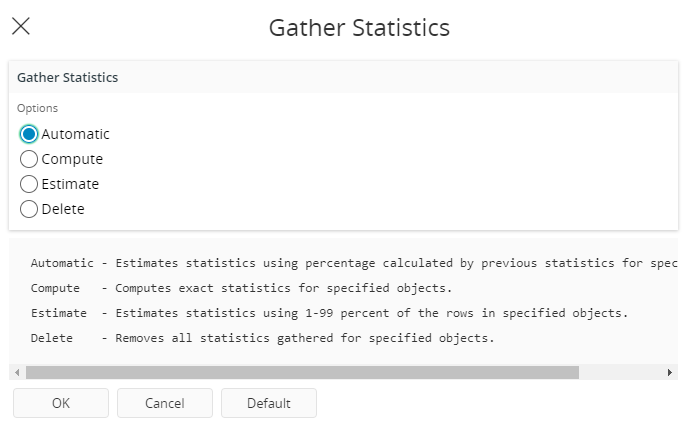This screenshot has height=424, width=687.
Task: Click the Default button
Action: 268,403
